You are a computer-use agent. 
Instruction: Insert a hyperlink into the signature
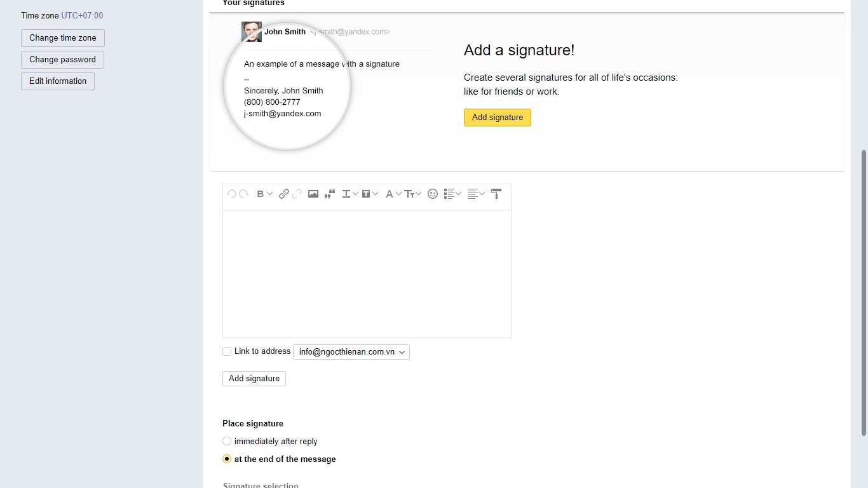[284, 194]
